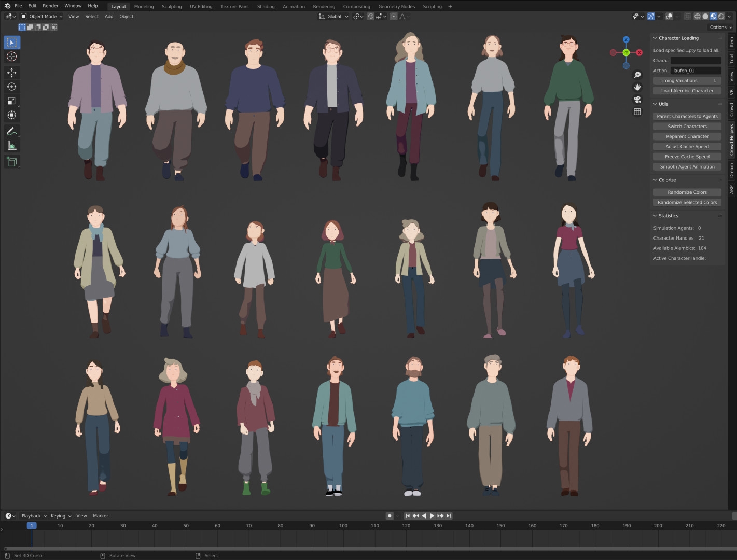Choose the Scale tool
Image resolution: width=737 pixels, height=560 pixels.
coord(11,101)
